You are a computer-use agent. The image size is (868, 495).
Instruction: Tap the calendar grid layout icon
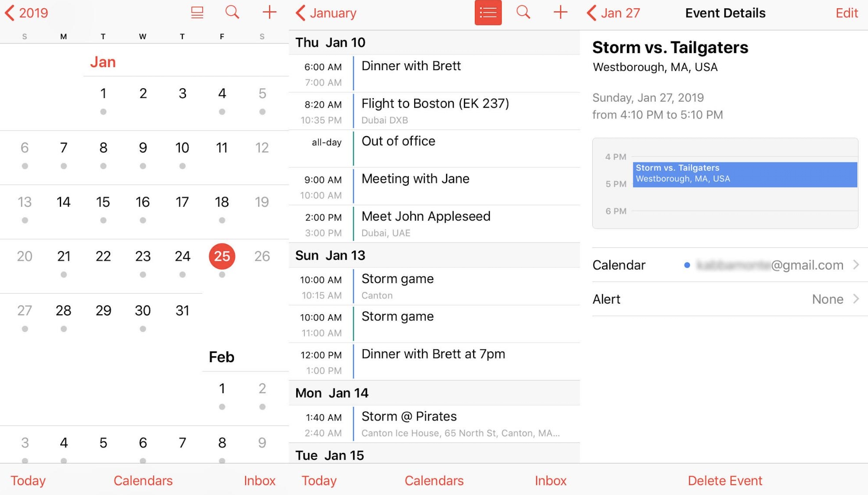click(x=198, y=12)
